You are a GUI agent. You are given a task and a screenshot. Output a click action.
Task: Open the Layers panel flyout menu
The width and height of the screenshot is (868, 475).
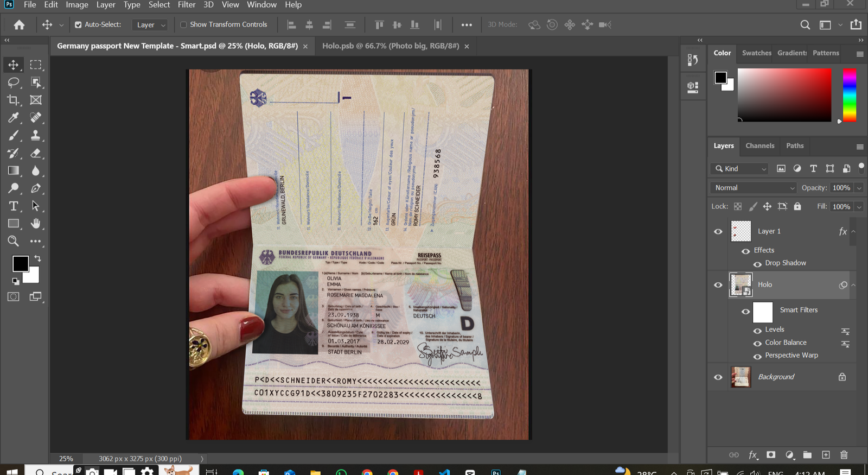coord(860,147)
